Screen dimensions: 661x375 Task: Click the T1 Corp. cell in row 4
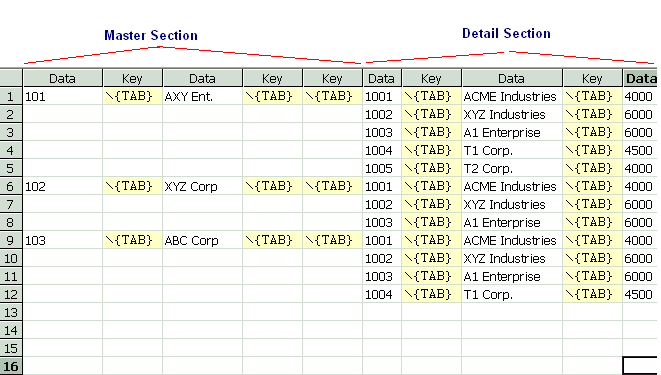[512, 150]
